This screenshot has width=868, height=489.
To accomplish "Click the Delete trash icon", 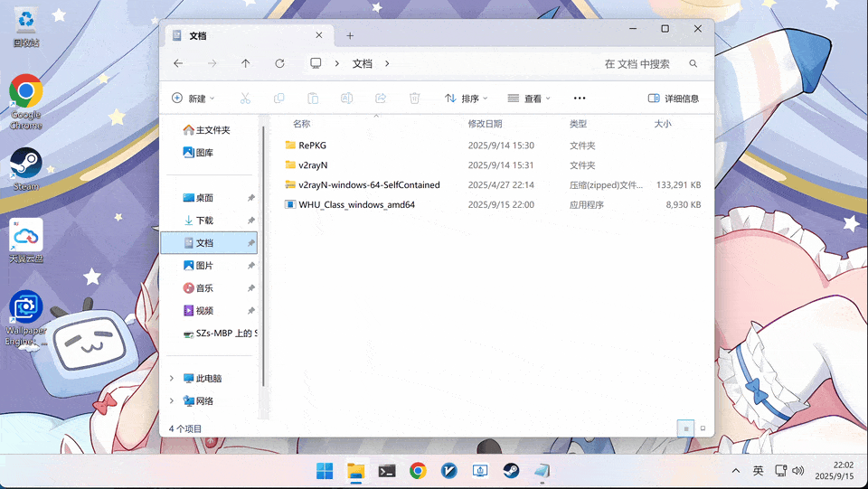I will [x=414, y=99].
